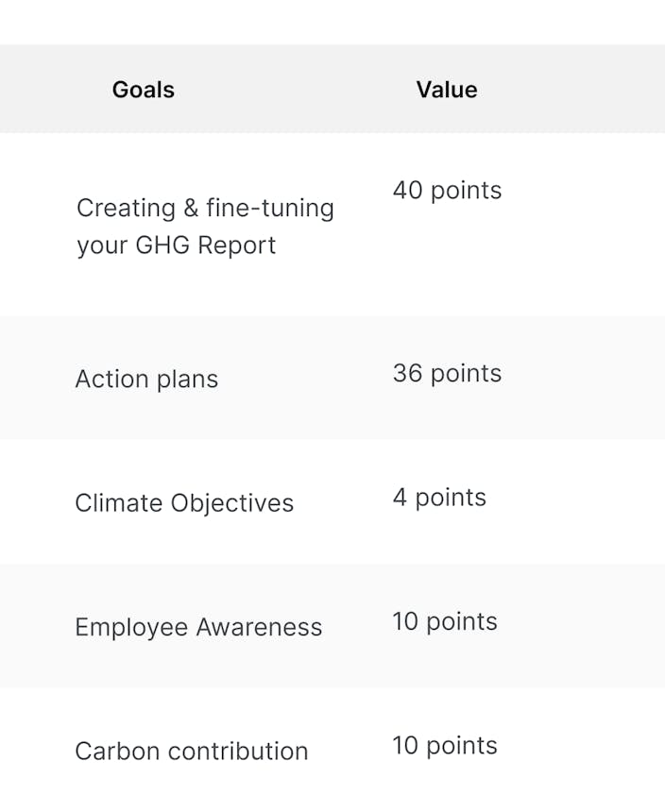Image resolution: width=665 pixels, height=812 pixels.
Task: Click the 'your GHG Report' text line
Action: (176, 245)
